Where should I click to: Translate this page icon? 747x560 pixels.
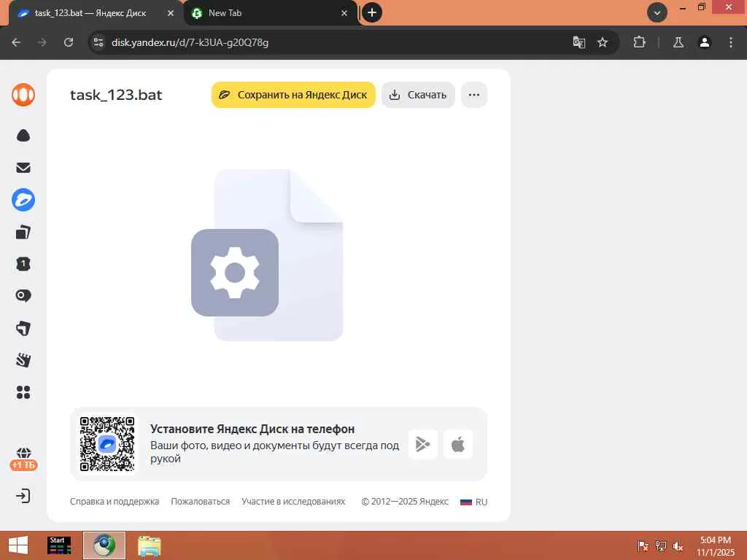(x=578, y=42)
